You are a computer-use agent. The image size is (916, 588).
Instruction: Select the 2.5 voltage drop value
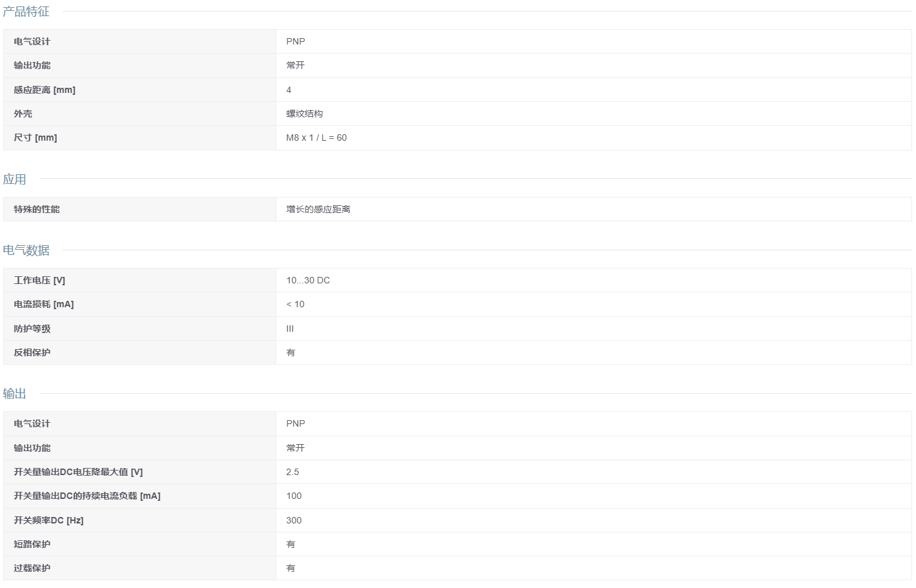pyautogui.click(x=292, y=472)
